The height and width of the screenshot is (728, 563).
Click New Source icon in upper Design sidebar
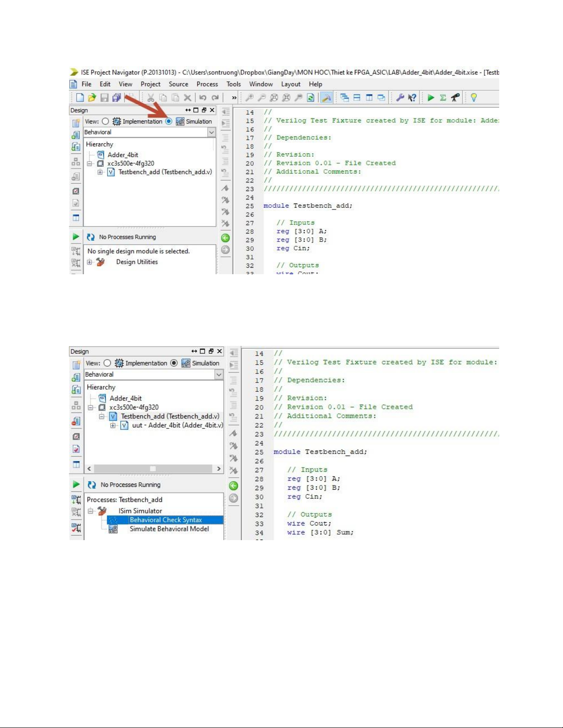[x=76, y=123]
